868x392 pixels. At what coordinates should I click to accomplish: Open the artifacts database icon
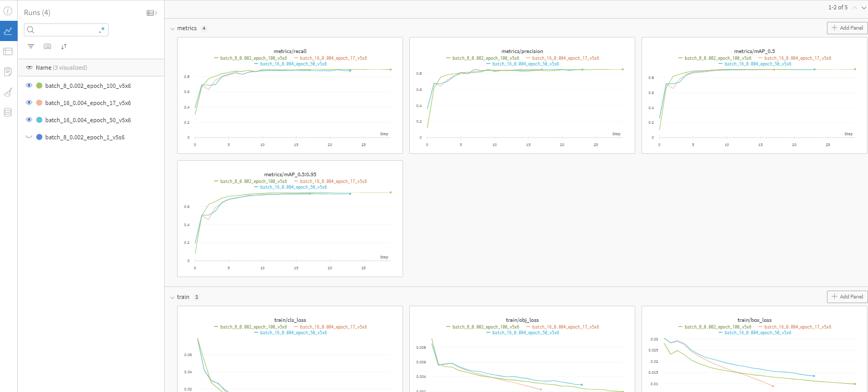tap(8, 112)
